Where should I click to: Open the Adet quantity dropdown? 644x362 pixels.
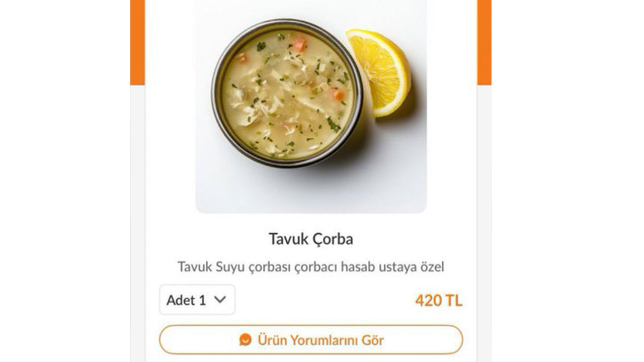click(197, 300)
